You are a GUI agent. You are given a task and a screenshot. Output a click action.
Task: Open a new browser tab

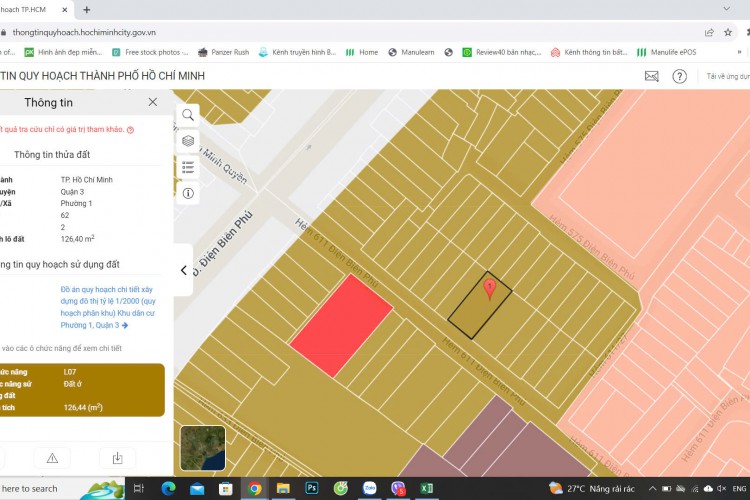pyautogui.click(x=87, y=9)
